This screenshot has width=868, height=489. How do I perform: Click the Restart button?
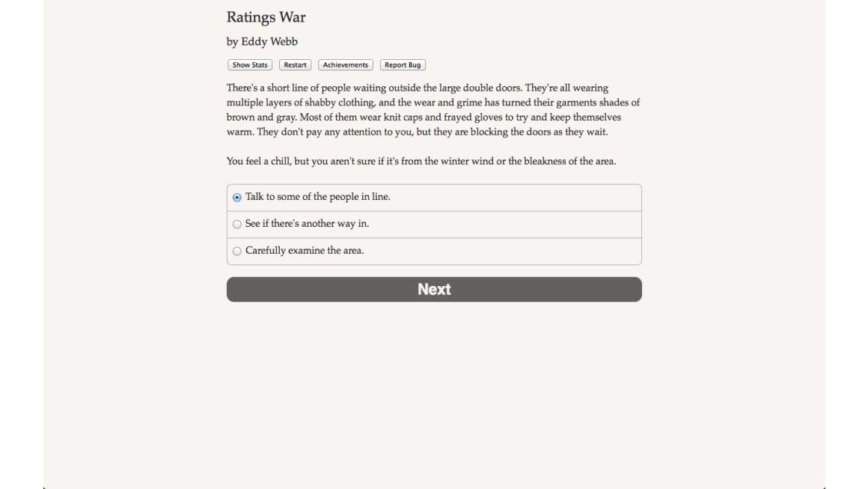295,65
